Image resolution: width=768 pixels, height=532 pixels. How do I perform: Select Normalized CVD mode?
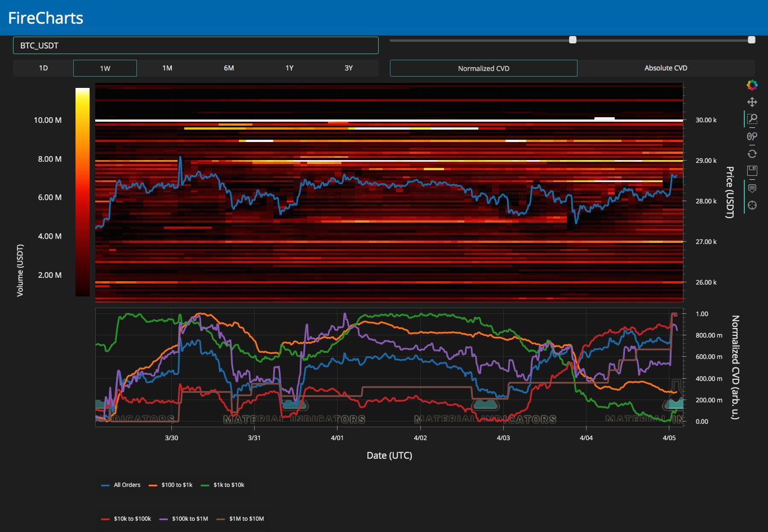[x=483, y=68]
